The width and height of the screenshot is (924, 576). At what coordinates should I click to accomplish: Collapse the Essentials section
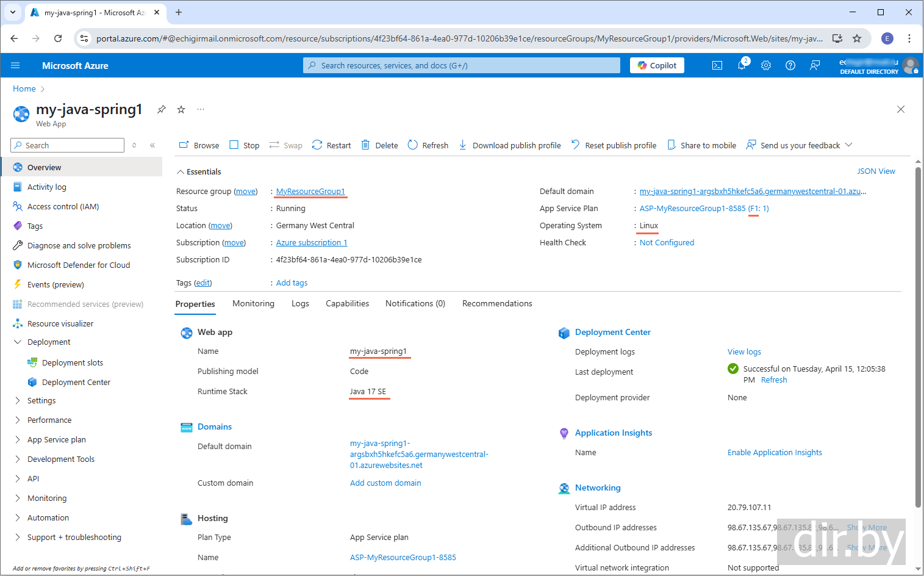coord(181,172)
